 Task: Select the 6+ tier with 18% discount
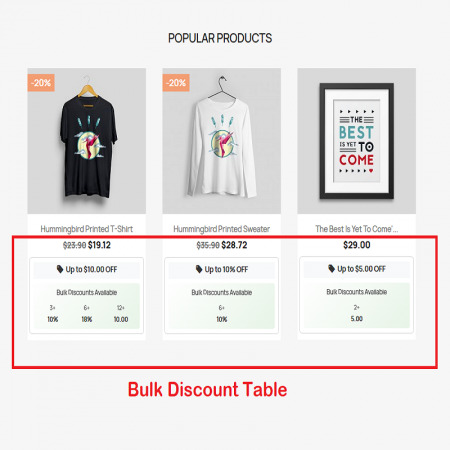pos(87,313)
